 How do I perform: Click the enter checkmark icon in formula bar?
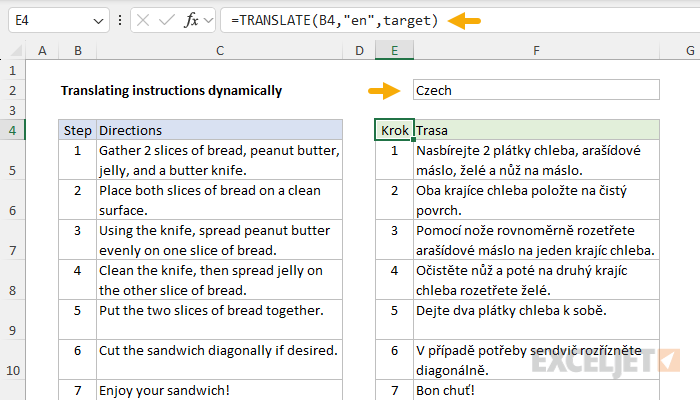click(167, 21)
